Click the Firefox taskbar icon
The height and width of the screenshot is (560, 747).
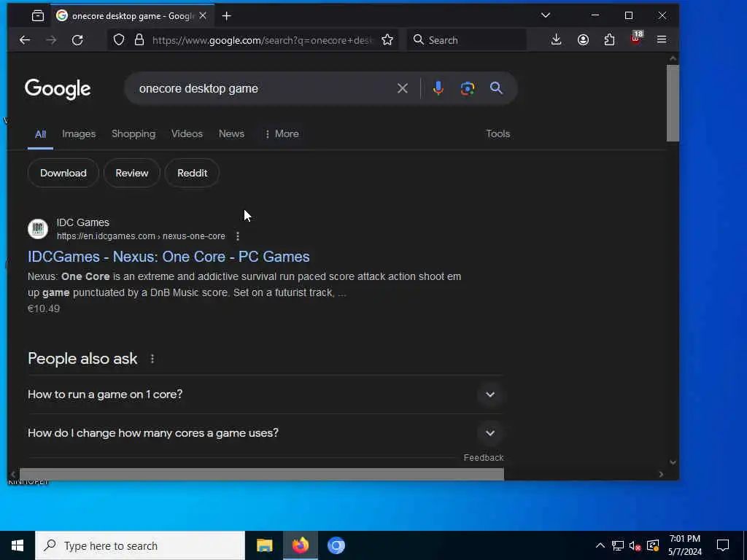point(301,545)
